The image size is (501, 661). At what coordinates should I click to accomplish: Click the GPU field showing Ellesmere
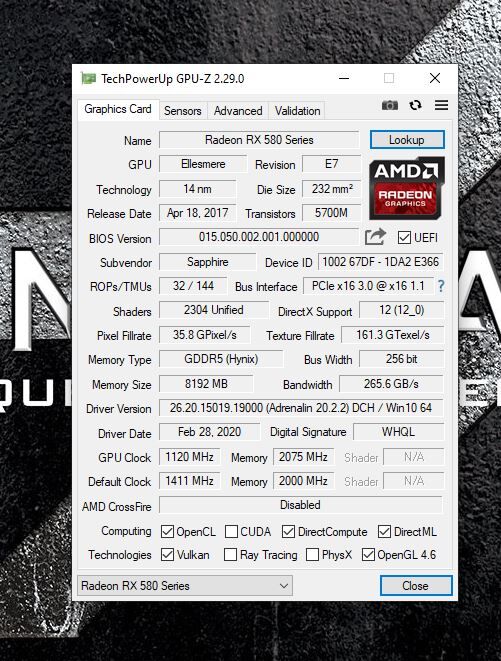tap(203, 164)
